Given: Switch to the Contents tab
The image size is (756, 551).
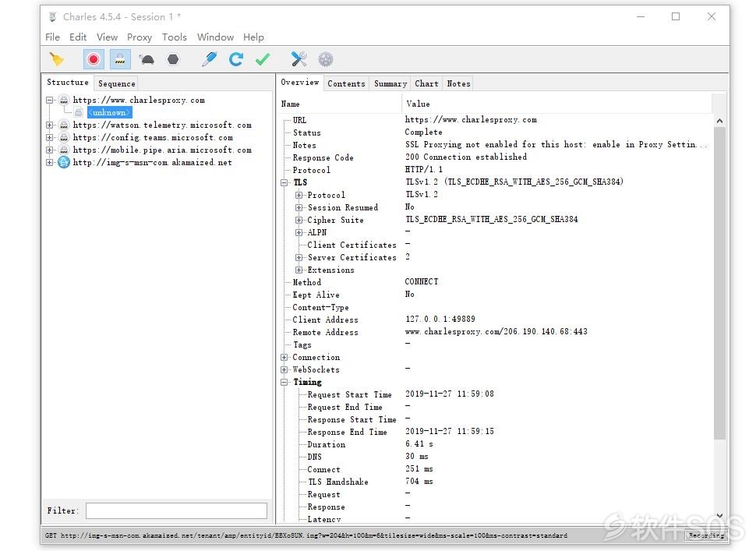Looking at the screenshot, I should coord(346,83).
